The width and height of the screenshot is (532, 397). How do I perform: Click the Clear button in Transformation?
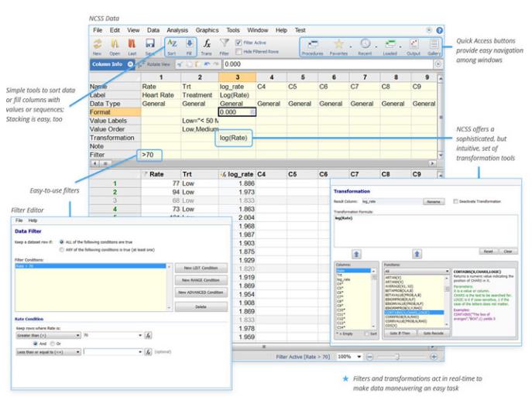pos(508,252)
